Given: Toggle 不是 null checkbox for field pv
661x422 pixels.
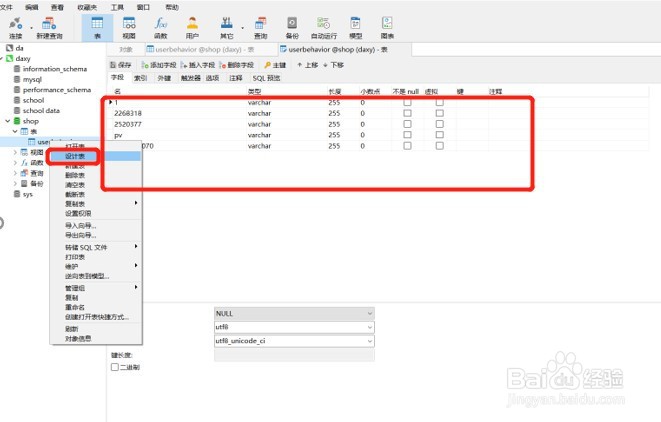Looking at the screenshot, I should pyautogui.click(x=407, y=135).
